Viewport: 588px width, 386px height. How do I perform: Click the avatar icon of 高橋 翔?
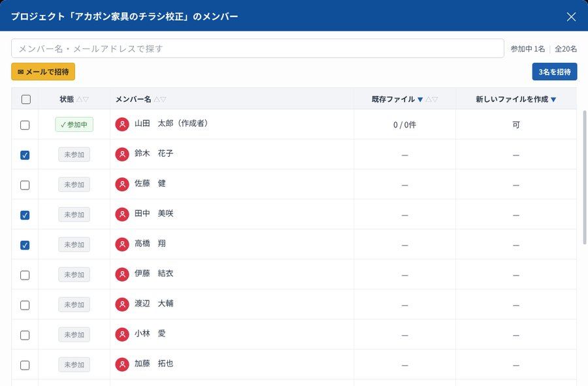122,244
